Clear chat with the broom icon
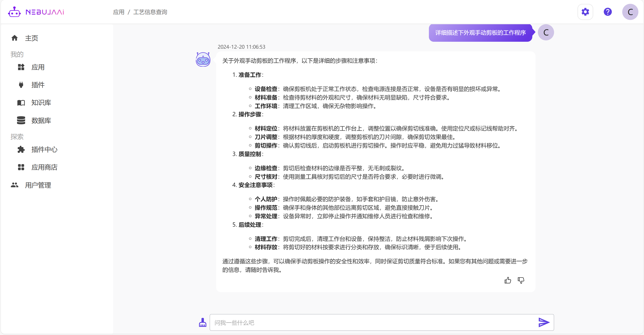This screenshot has width=644, height=335. (203, 322)
